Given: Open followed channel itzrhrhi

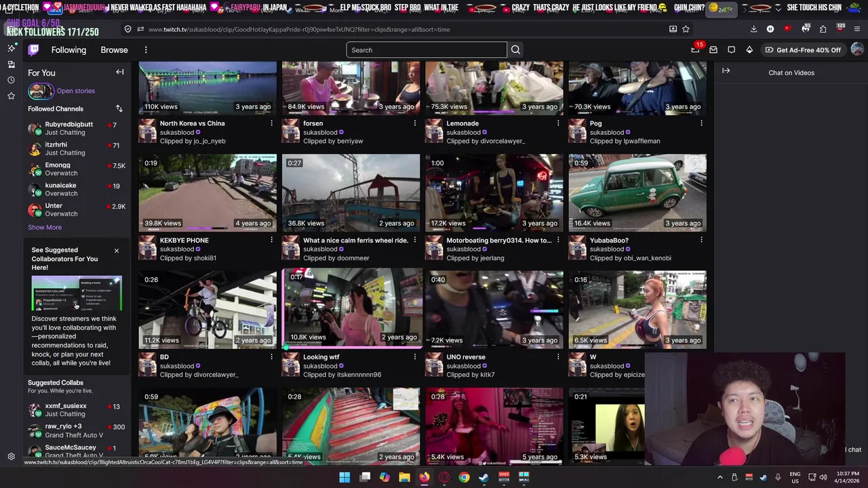Looking at the screenshot, I should pyautogui.click(x=76, y=148).
